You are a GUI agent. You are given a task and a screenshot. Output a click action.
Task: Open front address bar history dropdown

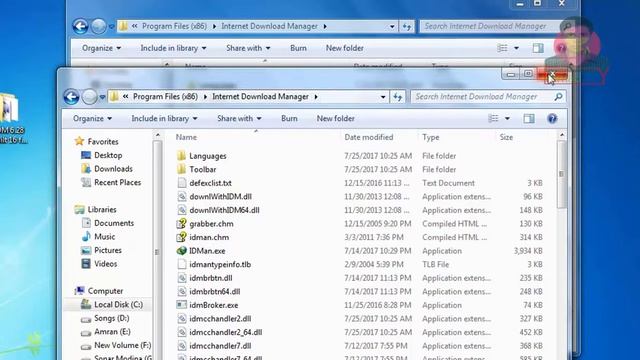pyautogui.click(x=383, y=97)
